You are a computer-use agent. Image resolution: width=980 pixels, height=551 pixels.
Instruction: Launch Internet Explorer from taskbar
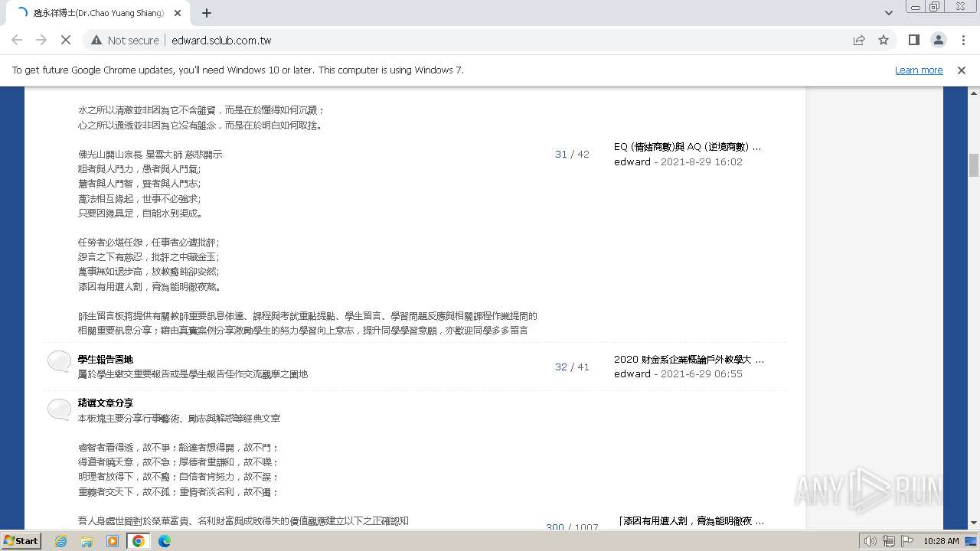click(x=61, y=541)
